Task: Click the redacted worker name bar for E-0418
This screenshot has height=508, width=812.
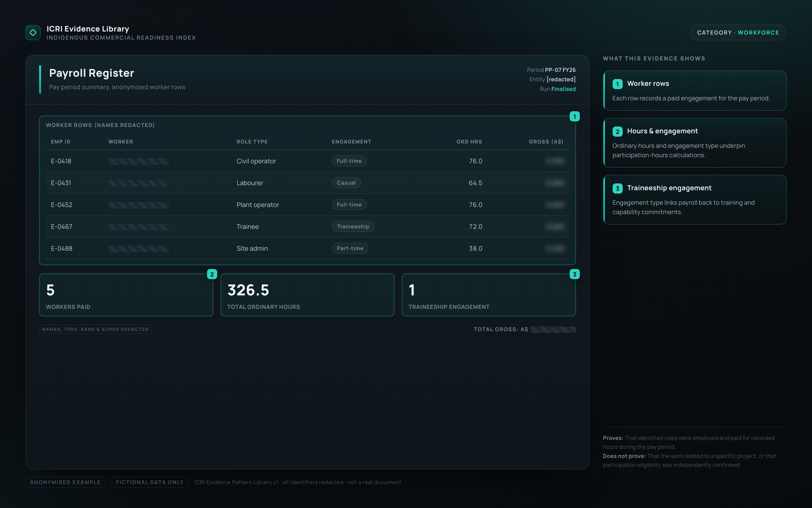Action: point(139,161)
